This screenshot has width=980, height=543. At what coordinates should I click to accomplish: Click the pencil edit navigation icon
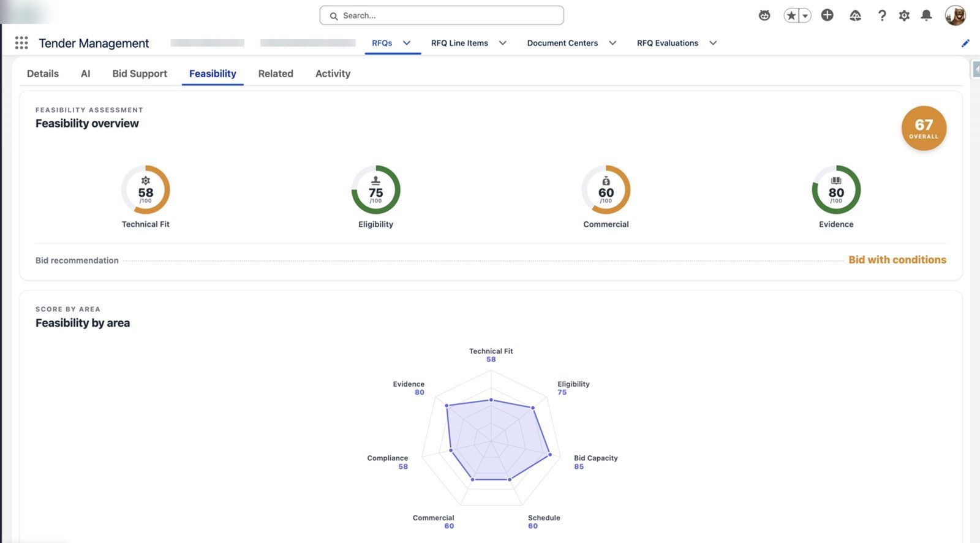point(965,43)
